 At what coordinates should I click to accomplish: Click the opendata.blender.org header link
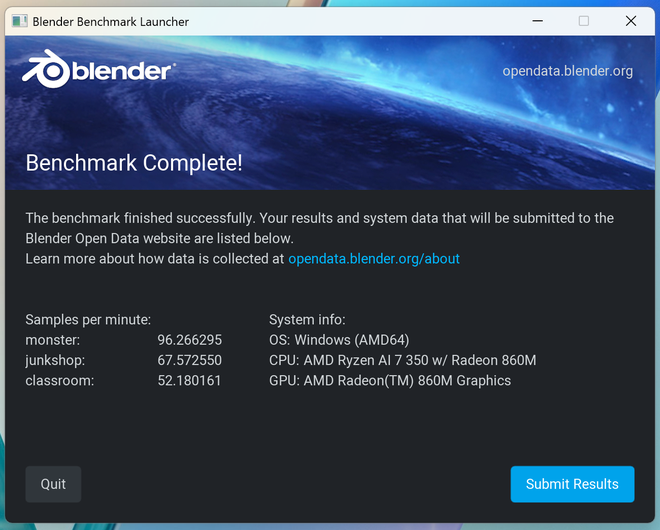coord(567,71)
